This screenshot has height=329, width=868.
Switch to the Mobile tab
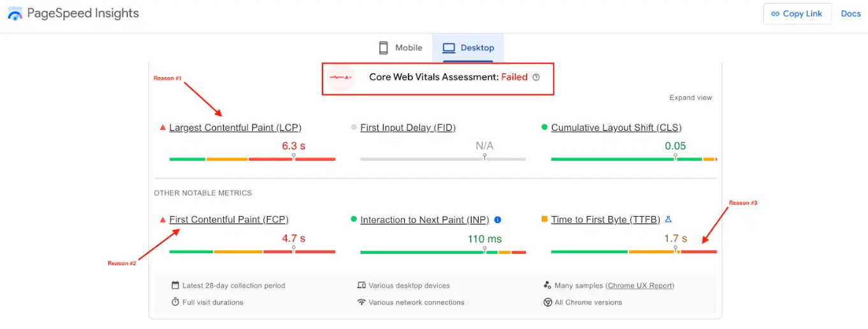click(400, 48)
